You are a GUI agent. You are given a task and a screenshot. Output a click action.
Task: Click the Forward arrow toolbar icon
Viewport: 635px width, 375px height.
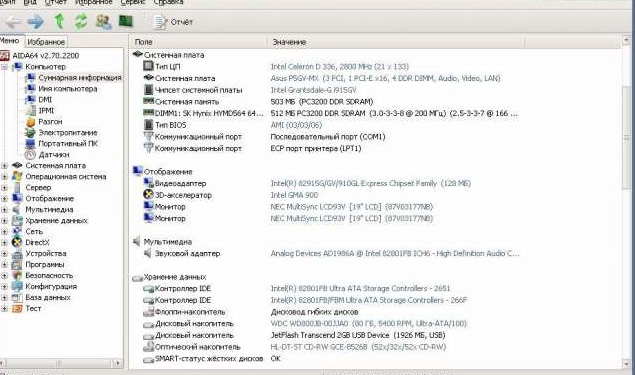tap(36, 21)
